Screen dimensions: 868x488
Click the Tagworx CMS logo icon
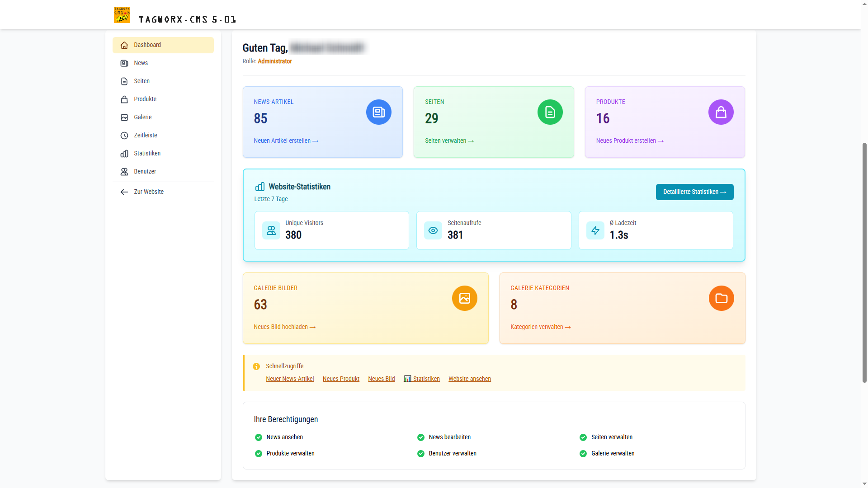tap(122, 15)
